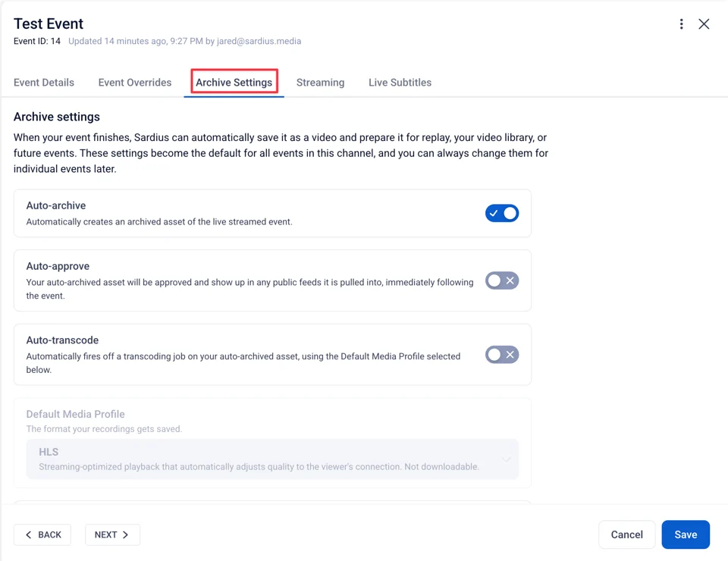Click the Auto-archive description text
The width and height of the screenshot is (728, 561).
159,222
